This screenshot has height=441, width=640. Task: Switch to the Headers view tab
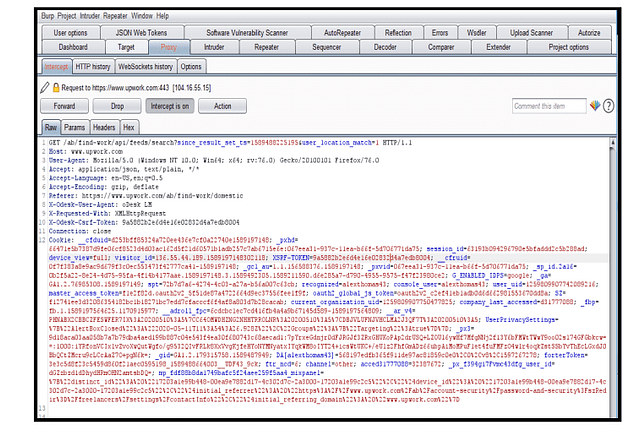coord(104,127)
